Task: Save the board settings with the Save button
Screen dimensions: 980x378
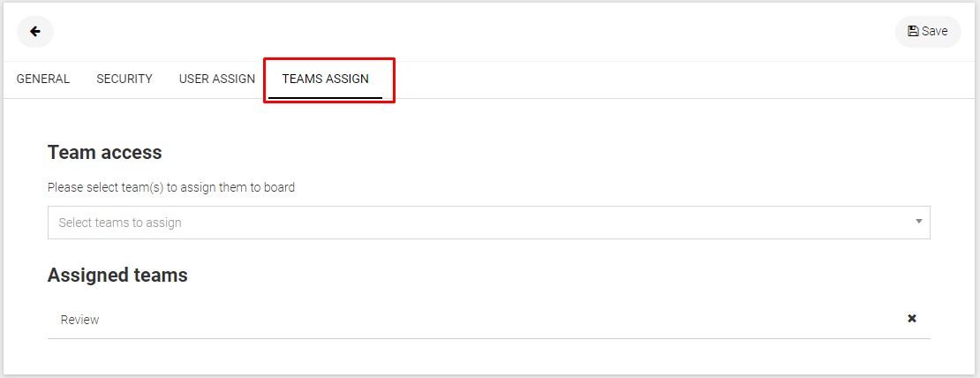Action: [928, 31]
